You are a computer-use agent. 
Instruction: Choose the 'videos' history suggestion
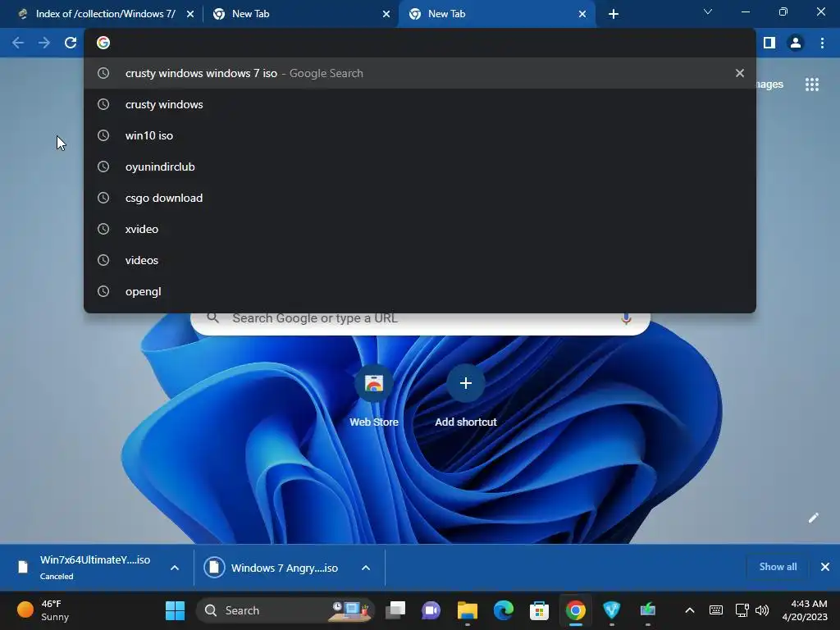point(419,260)
